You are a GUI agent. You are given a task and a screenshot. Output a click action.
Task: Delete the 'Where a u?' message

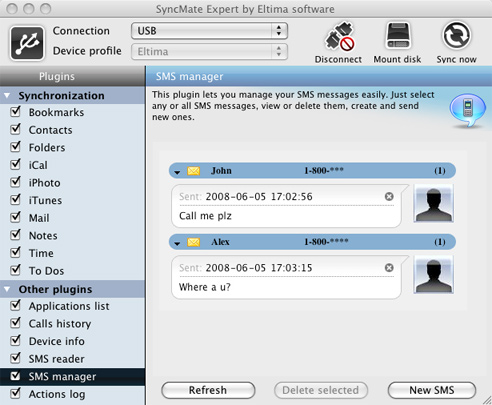389,268
